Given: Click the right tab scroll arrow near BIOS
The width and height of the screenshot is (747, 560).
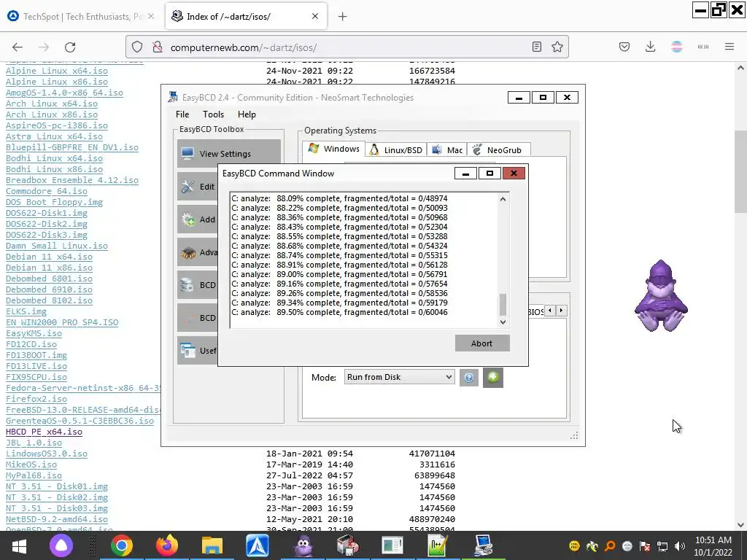Looking at the screenshot, I should (x=561, y=311).
